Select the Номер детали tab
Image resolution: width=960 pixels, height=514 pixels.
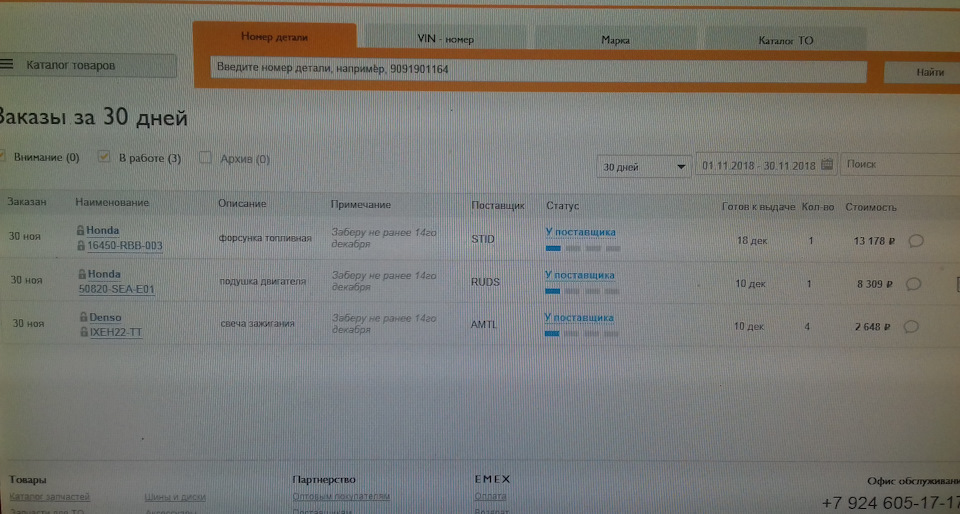click(274, 37)
